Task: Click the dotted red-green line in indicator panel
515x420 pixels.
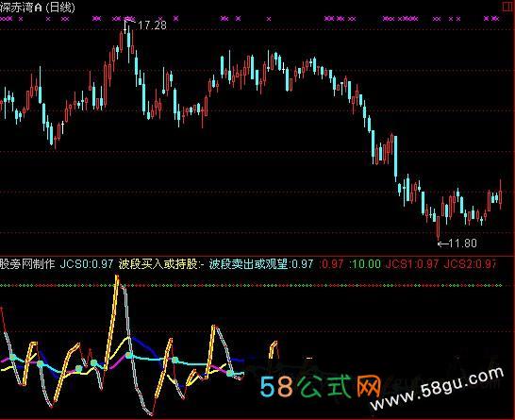Action: tap(251, 286)
